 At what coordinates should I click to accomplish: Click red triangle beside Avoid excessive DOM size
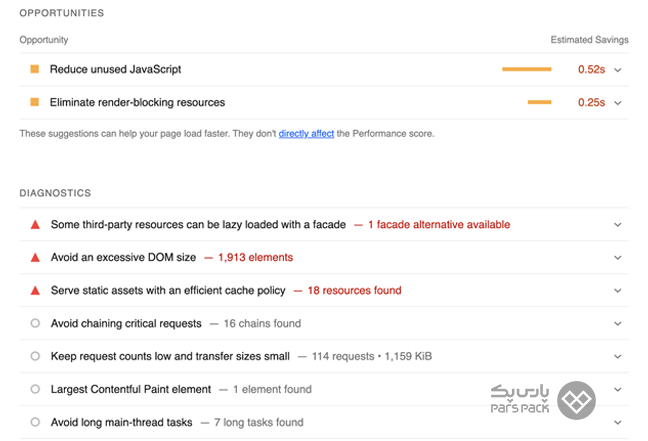coord(36,257)
